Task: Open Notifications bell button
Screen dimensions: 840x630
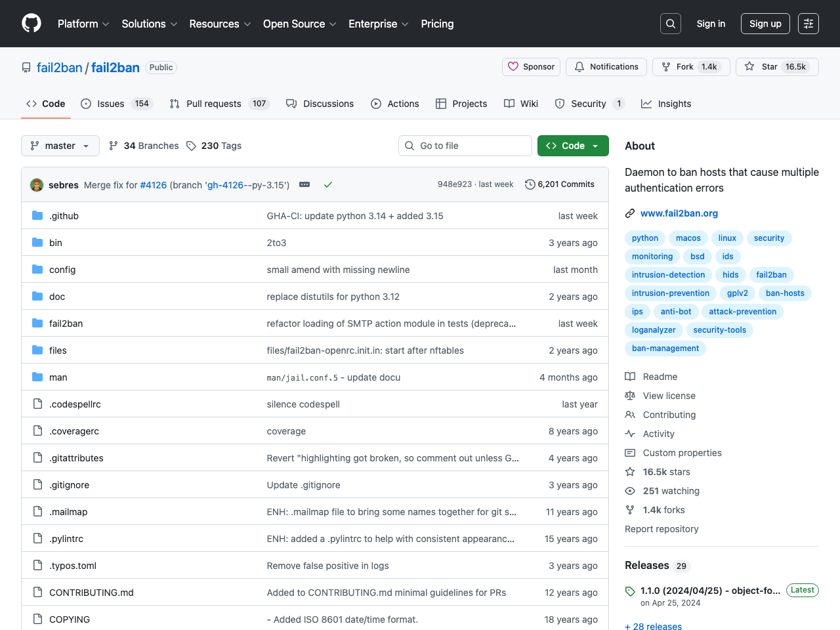Action: click(x=606, y=67)
